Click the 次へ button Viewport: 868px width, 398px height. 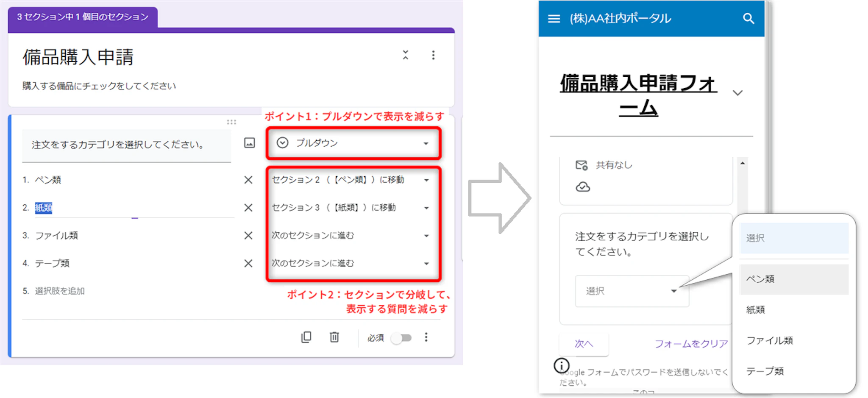pos(584,344)
